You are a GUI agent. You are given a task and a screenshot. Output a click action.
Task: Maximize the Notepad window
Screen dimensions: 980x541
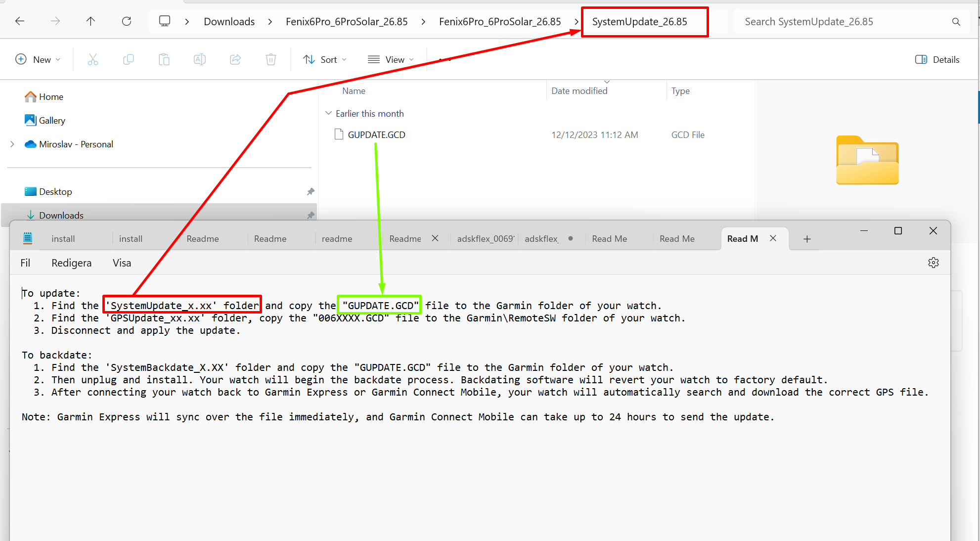pyautogui.click(x=898, y=230)
